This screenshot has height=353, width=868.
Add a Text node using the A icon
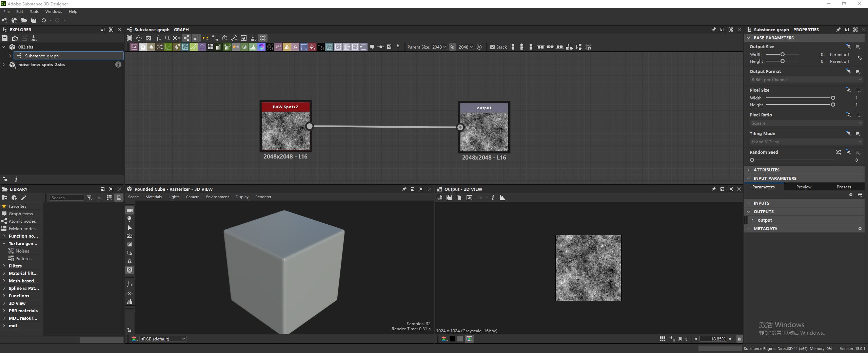[295, 47]
